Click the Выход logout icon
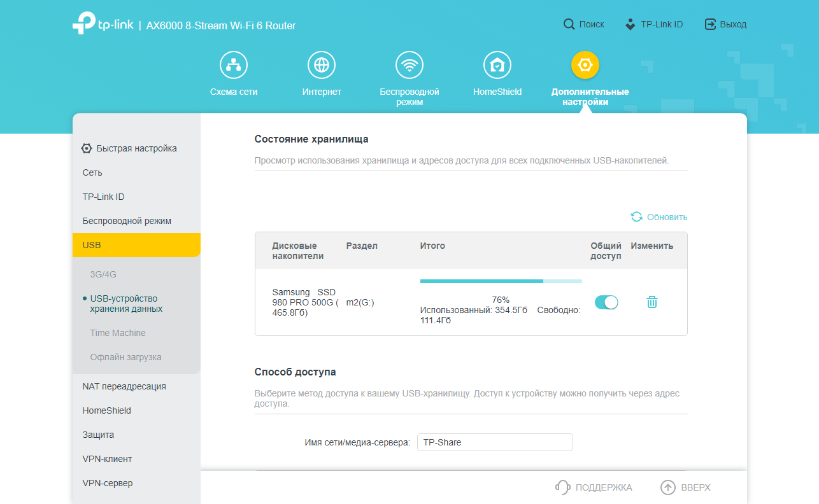The image size is (819, 504). (710, 24)
